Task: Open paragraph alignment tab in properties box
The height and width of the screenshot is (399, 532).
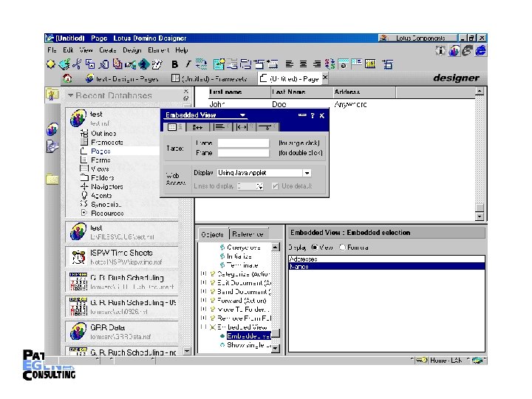Action: (x=222, y=127)
